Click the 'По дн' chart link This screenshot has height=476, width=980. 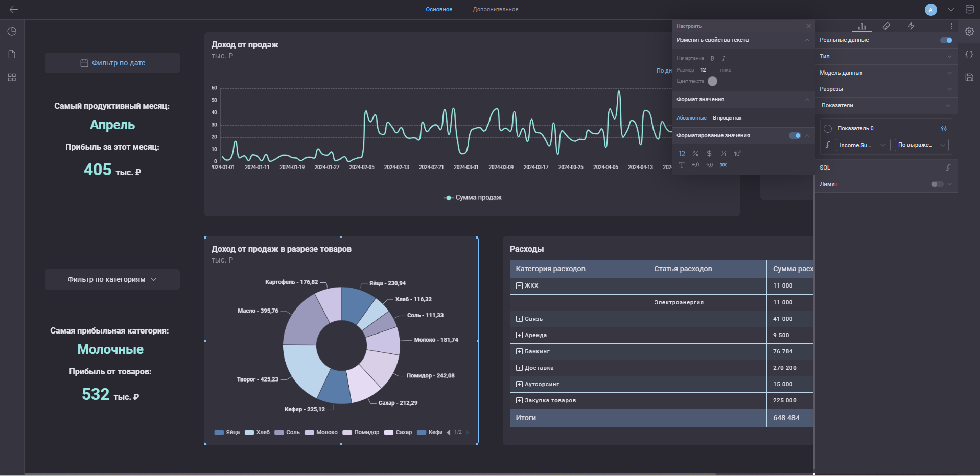pyautogui.click(x=664, y=71)
